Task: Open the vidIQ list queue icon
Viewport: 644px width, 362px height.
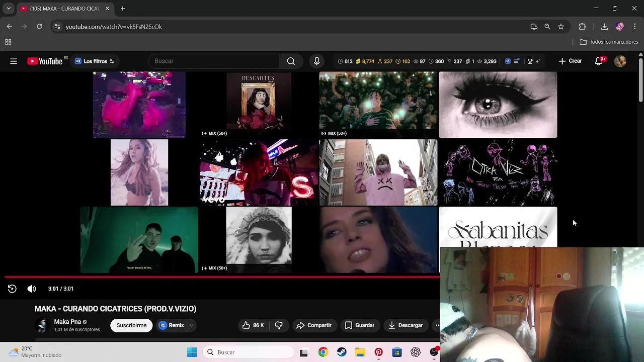Action: [516, 61]
